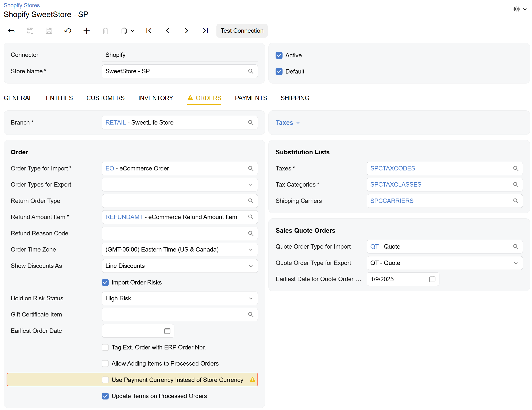This screenshot has height=410, width=532.
Task: Open Refund Amount Item lookup
Action: click(251, 217)
